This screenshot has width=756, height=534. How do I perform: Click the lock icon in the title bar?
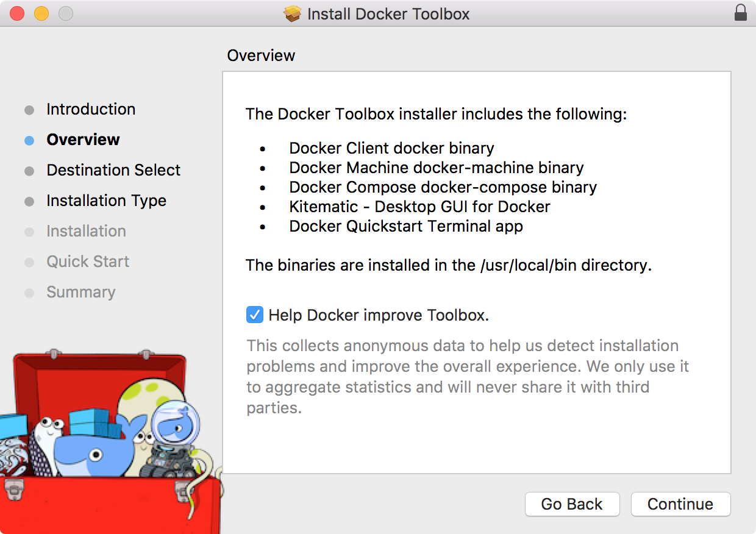(740, 13)
